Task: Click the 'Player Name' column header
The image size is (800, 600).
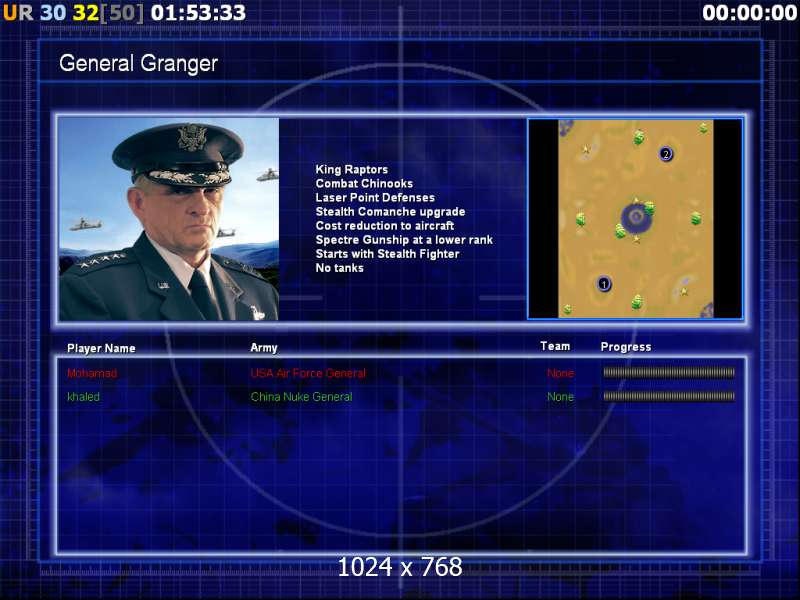Action: 101,348
